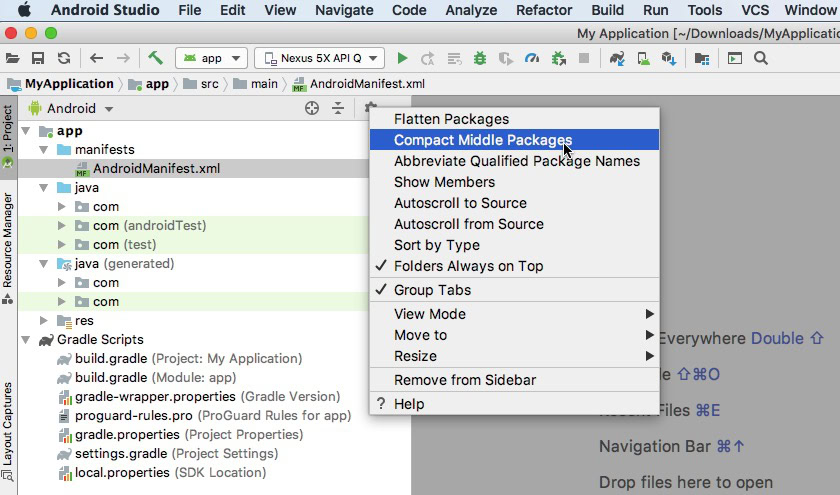Save all using the floppy disk icon
This screenshot has height=495, width=840.
pyautogui.click(x=38, y=58)
